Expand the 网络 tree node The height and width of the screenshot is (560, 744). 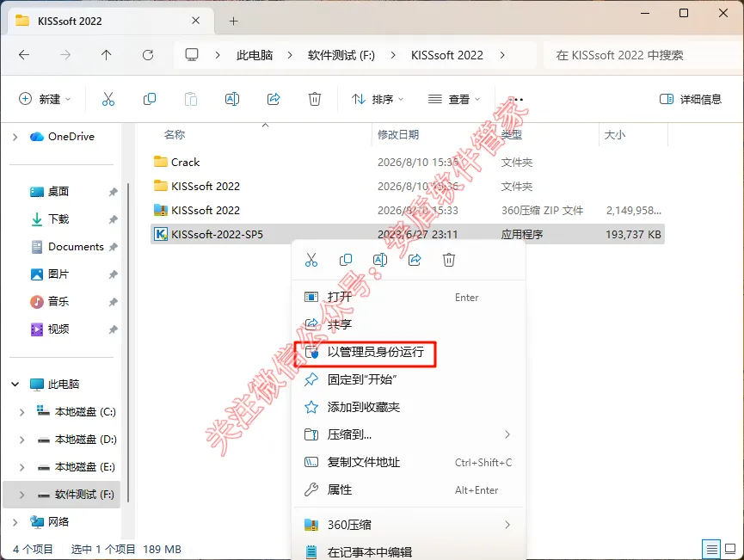(x=15, y=522)
